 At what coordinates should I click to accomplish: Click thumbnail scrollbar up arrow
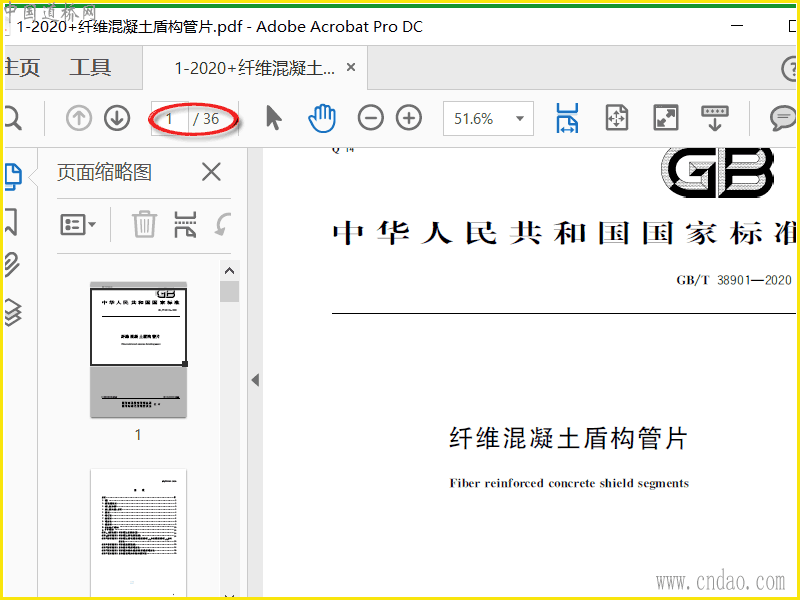coord(230,271)
